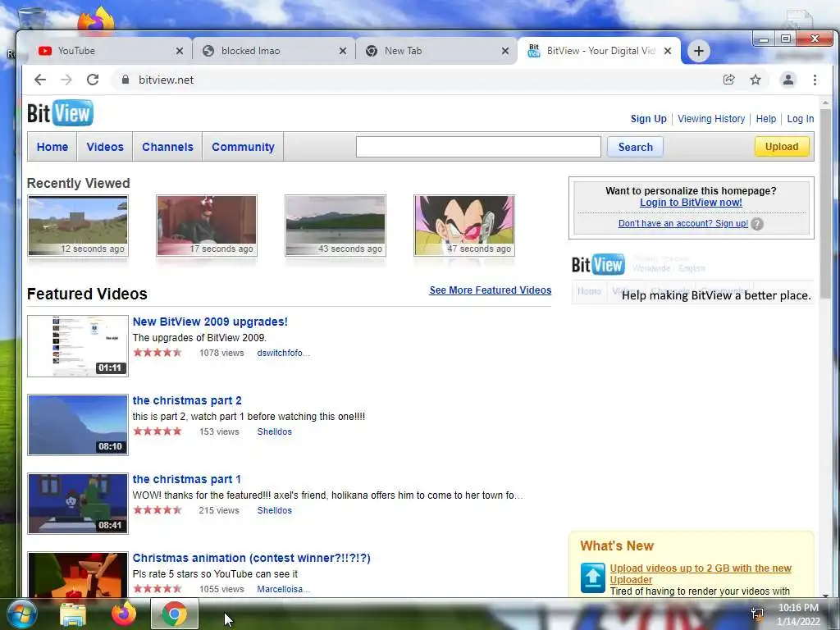Click the bitview.net address bar
This screenshot has width=840, height=630.
[418, 80]
